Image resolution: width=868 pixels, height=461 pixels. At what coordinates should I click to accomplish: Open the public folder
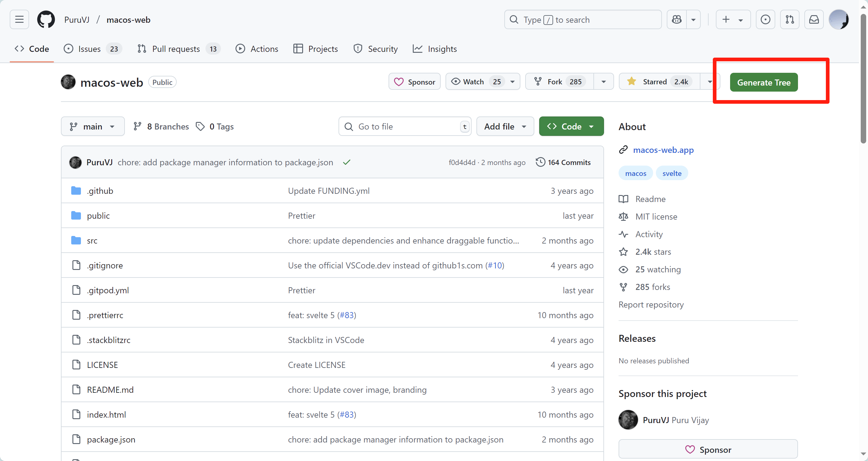pos(98,216)
